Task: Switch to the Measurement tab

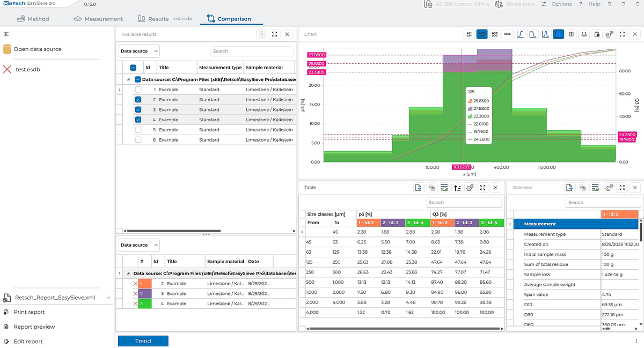Action: pyautogui.click(x=97, y=19)
